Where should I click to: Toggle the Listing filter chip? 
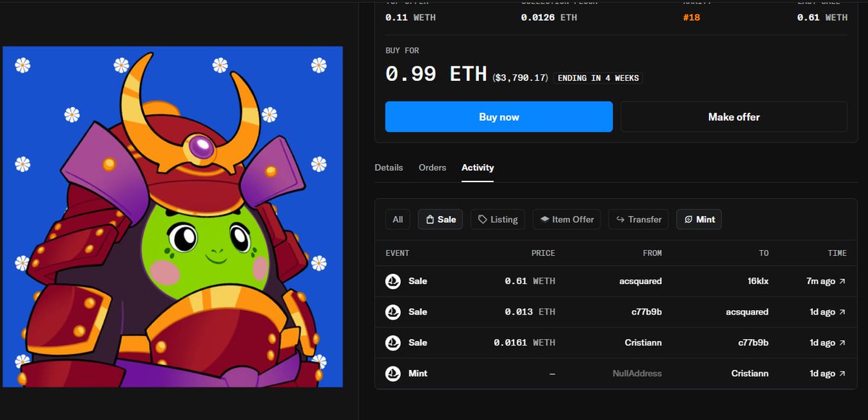[498, 219]
